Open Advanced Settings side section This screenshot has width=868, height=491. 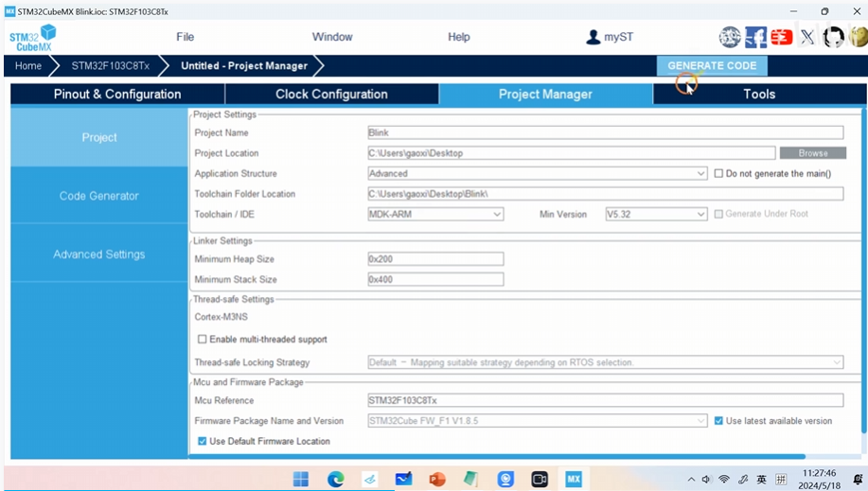click(99, 254)
